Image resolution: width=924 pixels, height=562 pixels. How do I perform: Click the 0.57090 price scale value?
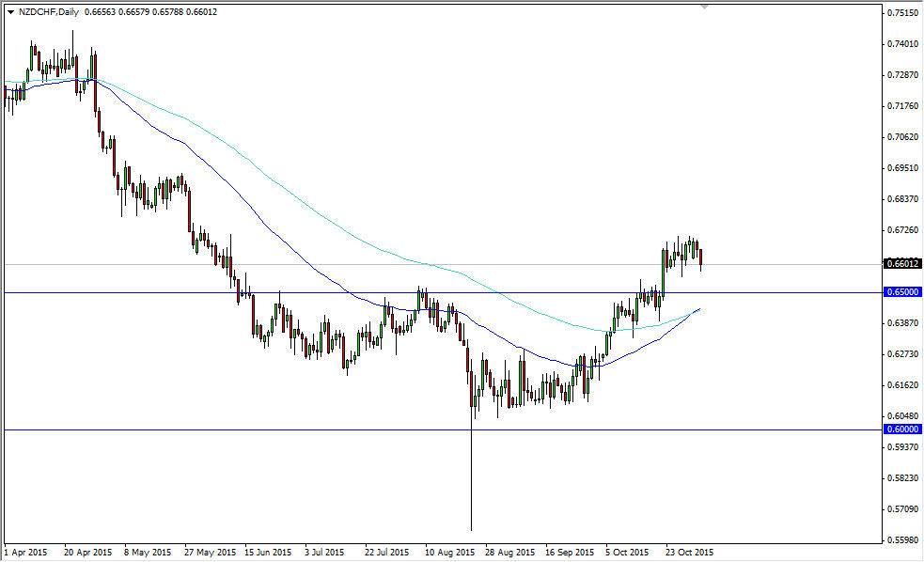click(902, 509)
